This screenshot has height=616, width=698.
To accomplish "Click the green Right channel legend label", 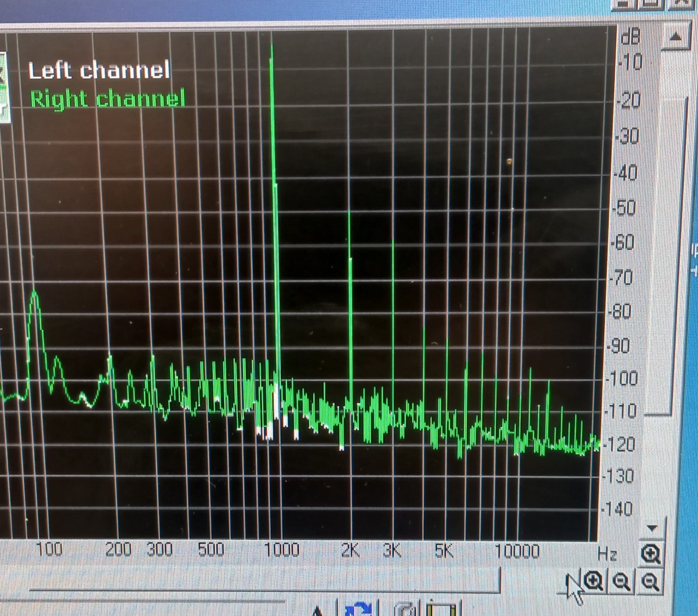I will point(107,99).
